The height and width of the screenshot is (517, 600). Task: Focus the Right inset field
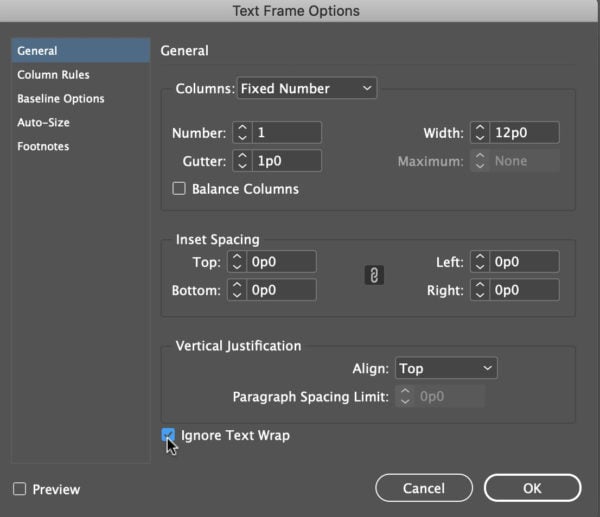[x=524, y=290]
